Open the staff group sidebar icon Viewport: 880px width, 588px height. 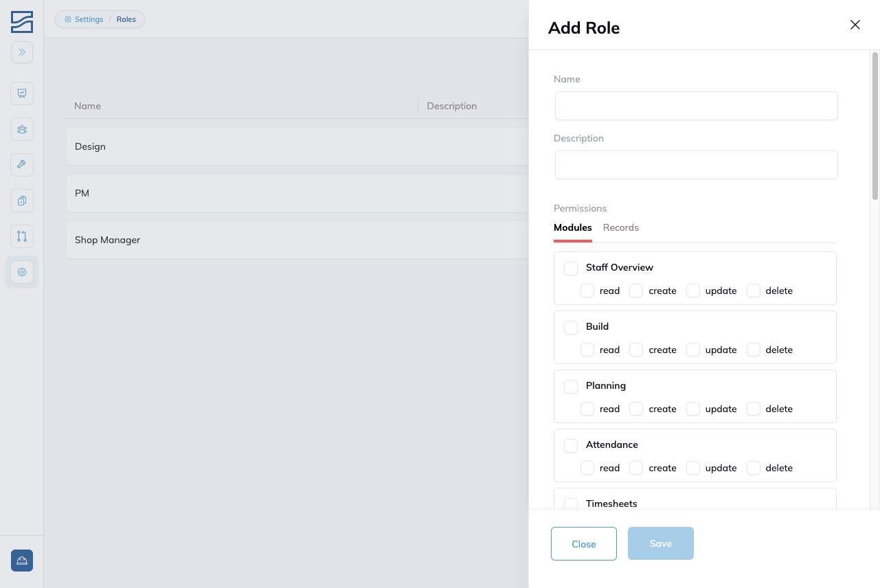(x=22, y=129)
